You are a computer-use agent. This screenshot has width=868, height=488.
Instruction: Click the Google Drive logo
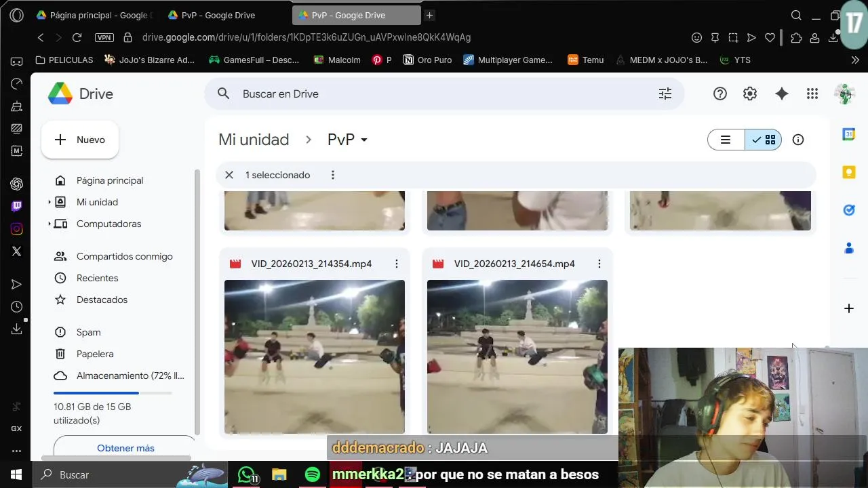[60, 94]
